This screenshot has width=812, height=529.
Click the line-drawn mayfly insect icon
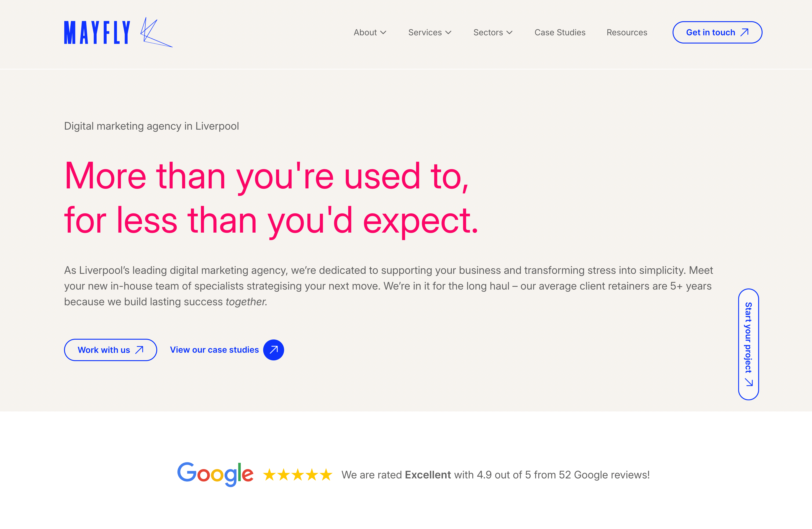156,32
